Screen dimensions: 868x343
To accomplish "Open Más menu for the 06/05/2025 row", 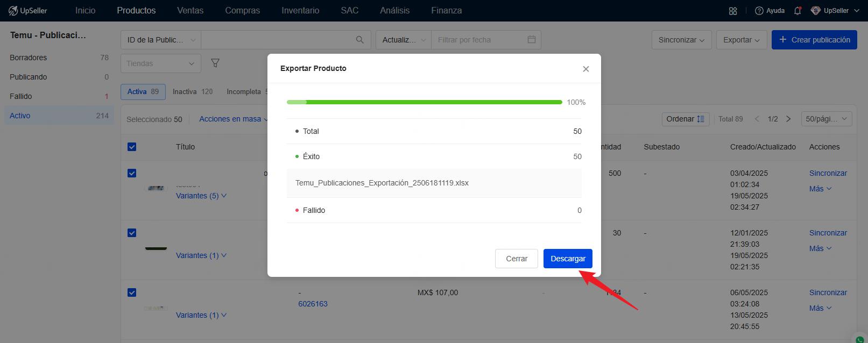I will [x=821, y=308].
